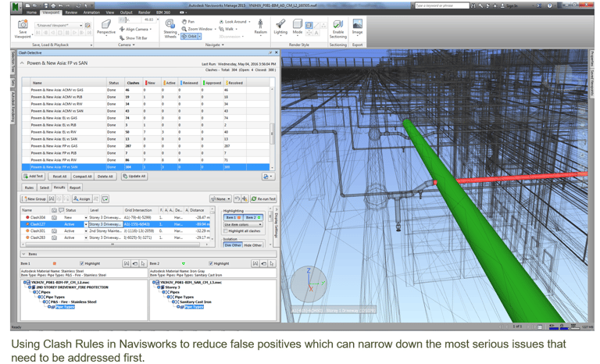600x364 pixels.
Task: Click the Add Test button
Action: 34,177
